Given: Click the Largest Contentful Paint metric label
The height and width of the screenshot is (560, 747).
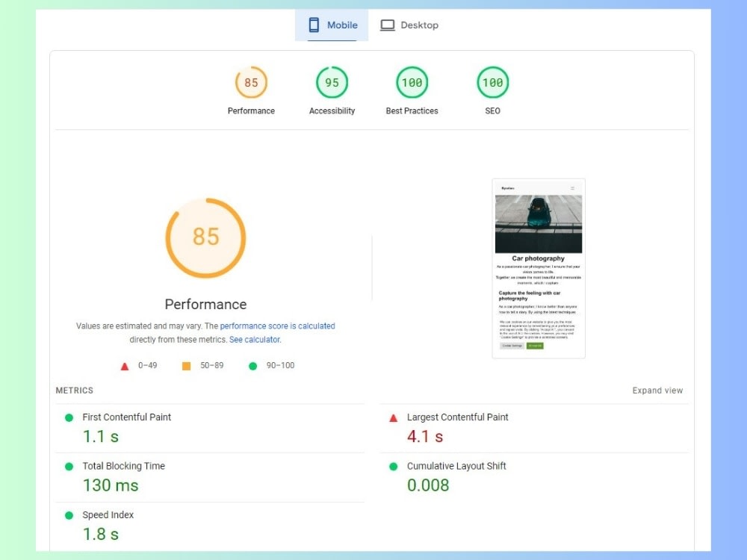Looking at the screenshot, I should 457,417.
